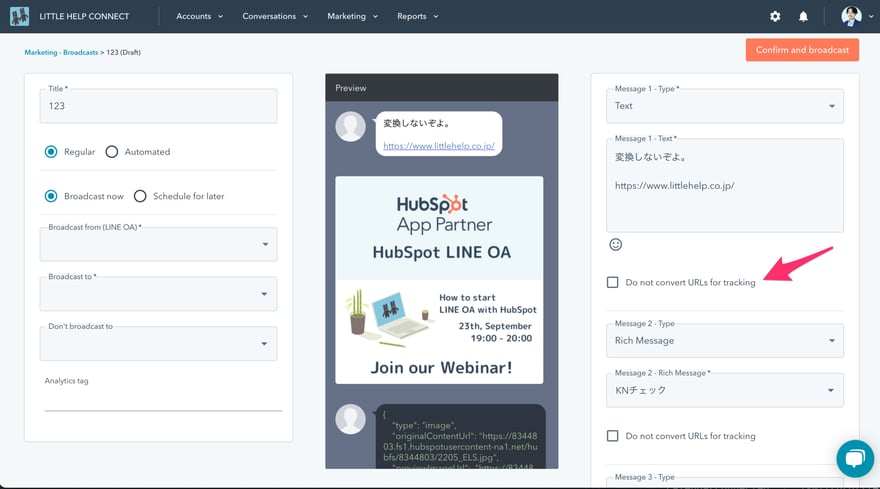This screenshot has height=489, width=880.
Task: Select the Schedule for later option
Action: click(140, 196)
